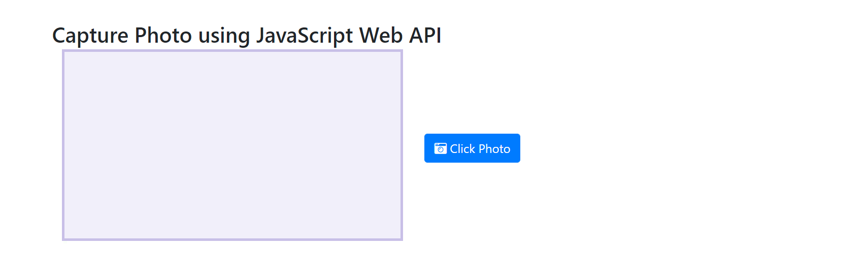Click the Click Photo button
Viewport: 868px width, 277px height.
click(472, 148)
